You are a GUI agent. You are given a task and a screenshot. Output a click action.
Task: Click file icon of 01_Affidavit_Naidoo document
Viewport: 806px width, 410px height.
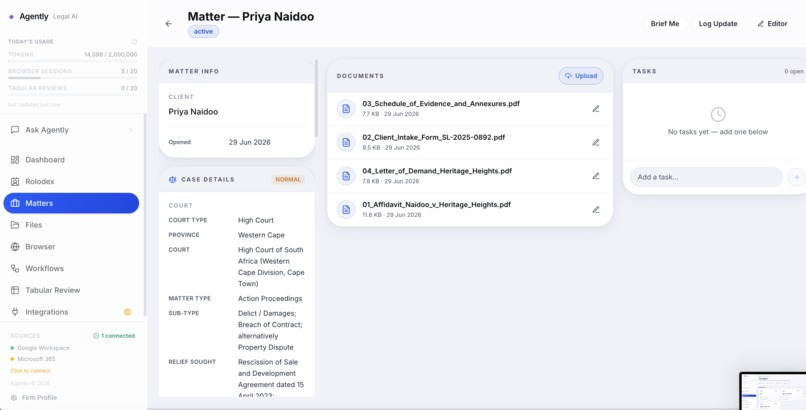point(346,210)
